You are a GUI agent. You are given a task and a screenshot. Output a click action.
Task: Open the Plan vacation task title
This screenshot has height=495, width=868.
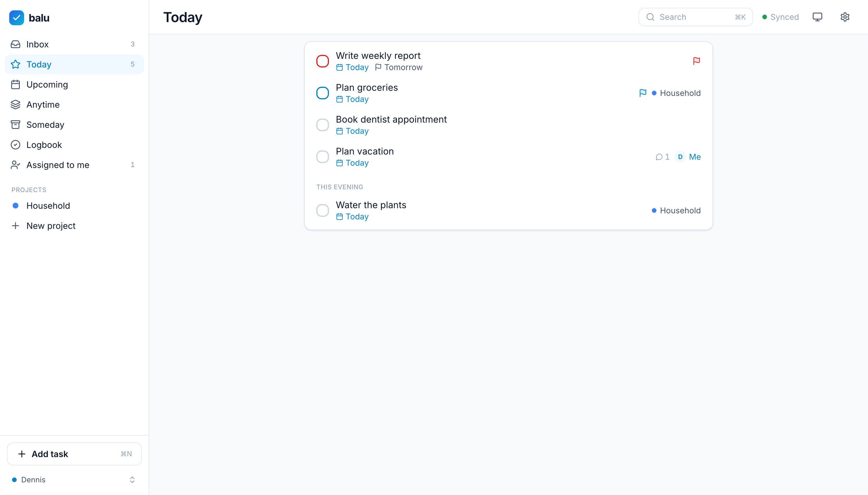[365, 151]
